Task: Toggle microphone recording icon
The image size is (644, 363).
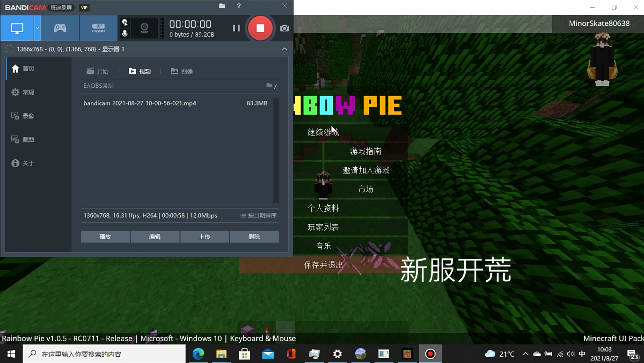Action: click(125, 34)
